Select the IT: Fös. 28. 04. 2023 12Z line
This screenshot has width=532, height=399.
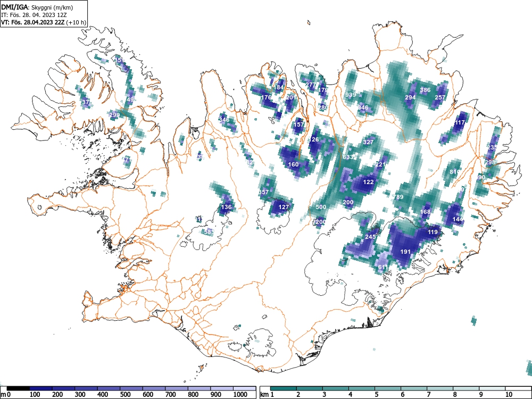pyautogui.click(x=33, y=15)
